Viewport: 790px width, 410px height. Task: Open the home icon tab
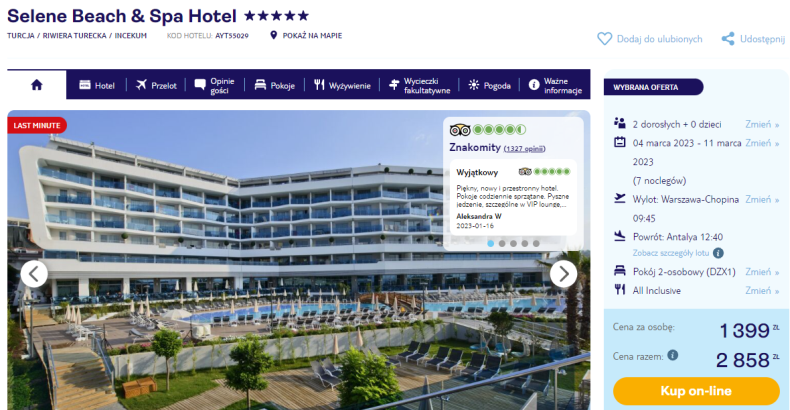pyautogui.click(x=36, y=85)
